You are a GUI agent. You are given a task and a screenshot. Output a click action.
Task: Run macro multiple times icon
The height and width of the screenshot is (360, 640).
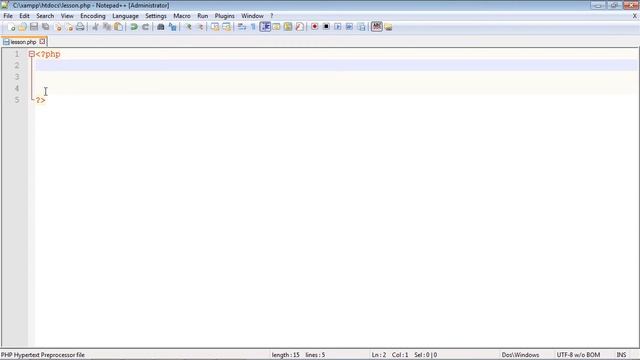coord(349,27)
